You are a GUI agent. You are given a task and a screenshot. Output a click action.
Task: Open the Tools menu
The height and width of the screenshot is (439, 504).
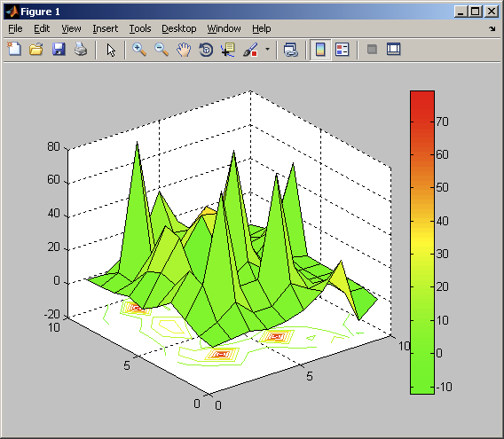[140, 28]
